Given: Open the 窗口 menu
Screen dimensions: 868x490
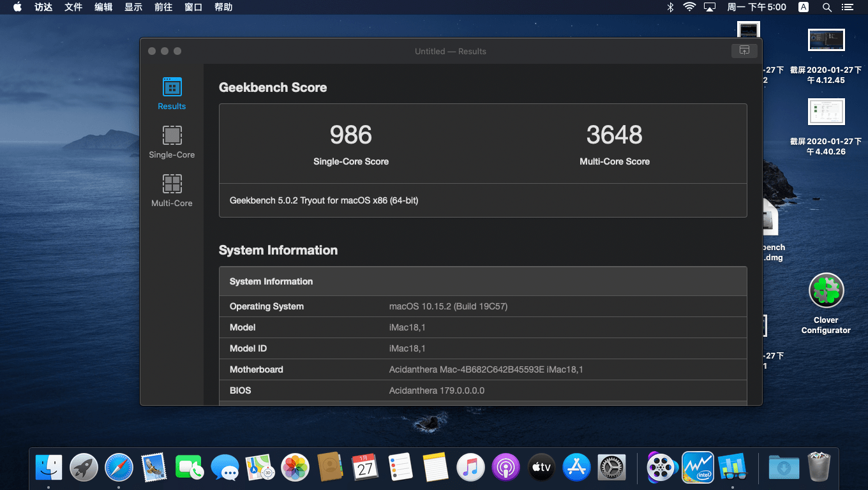Looking at the screenshot, I should pyautogui.click(x=193, y=7).
